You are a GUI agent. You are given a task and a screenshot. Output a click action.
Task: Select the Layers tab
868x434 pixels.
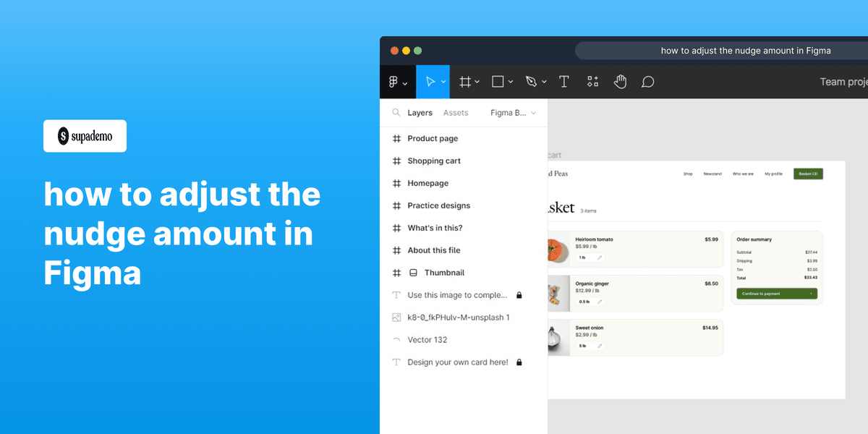click(x=420, y=113)
